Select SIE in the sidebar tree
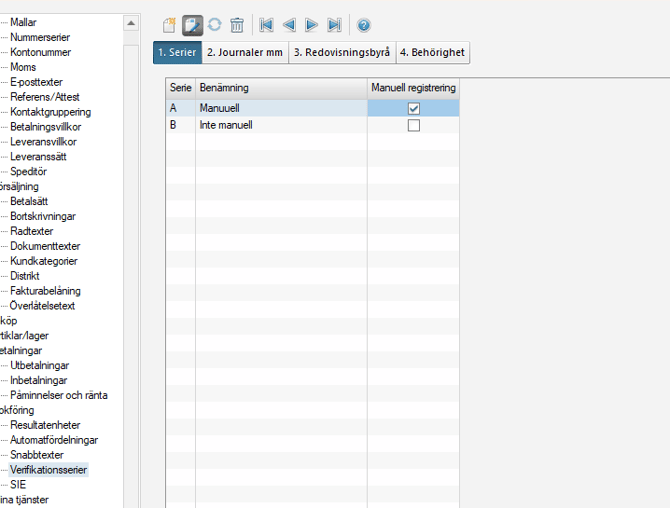Viewport: 670px width, 508px height. (18, 484)
